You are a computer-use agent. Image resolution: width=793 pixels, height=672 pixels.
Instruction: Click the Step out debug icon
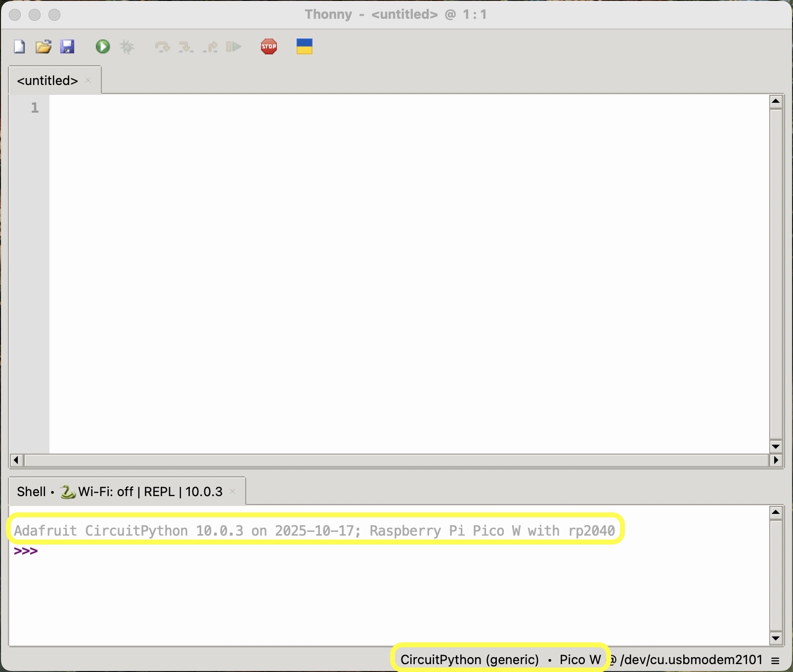(211, 47)
